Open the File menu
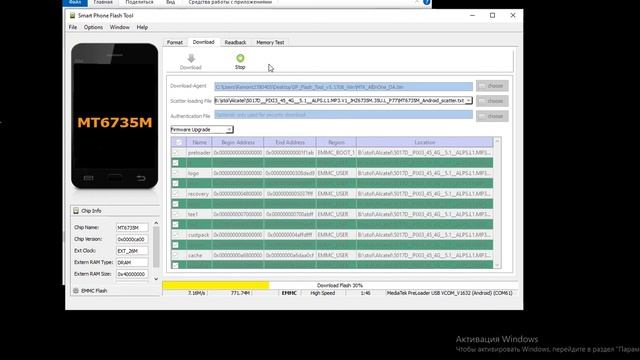Screen dimensions: 640x360 tap(73, 27)
